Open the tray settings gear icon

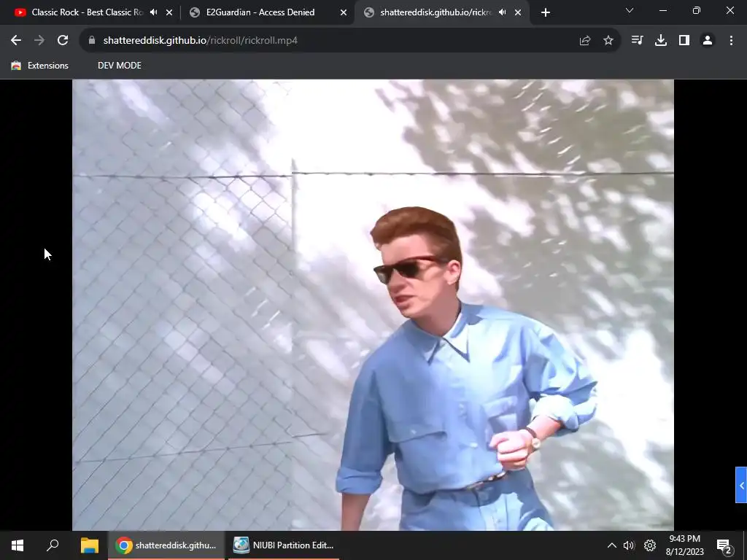pyautogui.click(x=650, y=545)
